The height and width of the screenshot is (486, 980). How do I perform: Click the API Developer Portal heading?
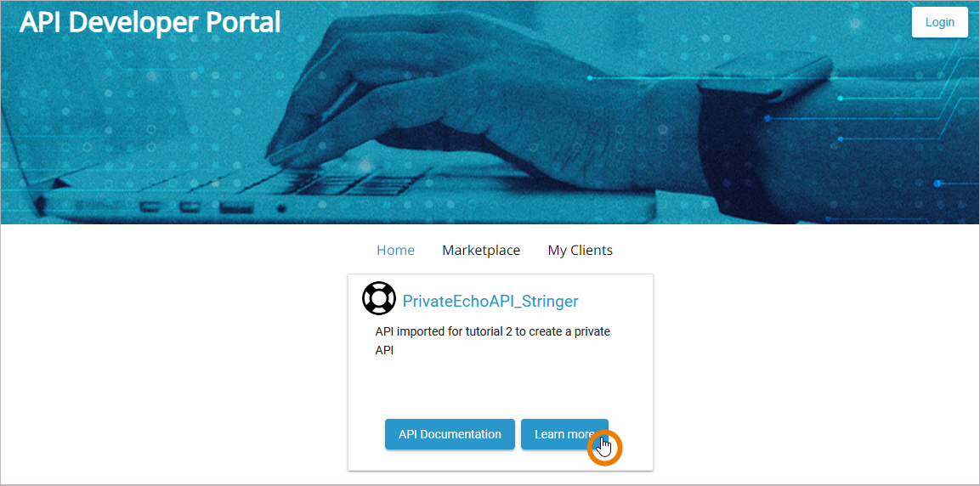150,22
